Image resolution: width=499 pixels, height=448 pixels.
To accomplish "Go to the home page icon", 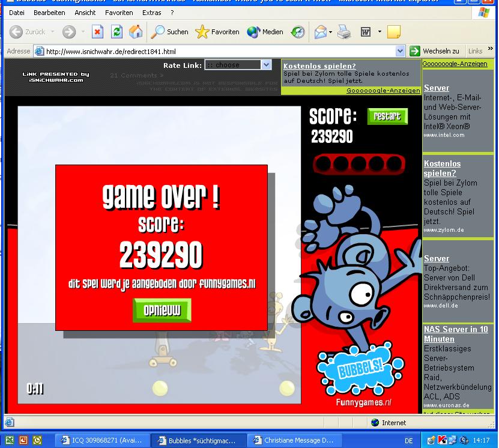I will click(x=136, y=32).
